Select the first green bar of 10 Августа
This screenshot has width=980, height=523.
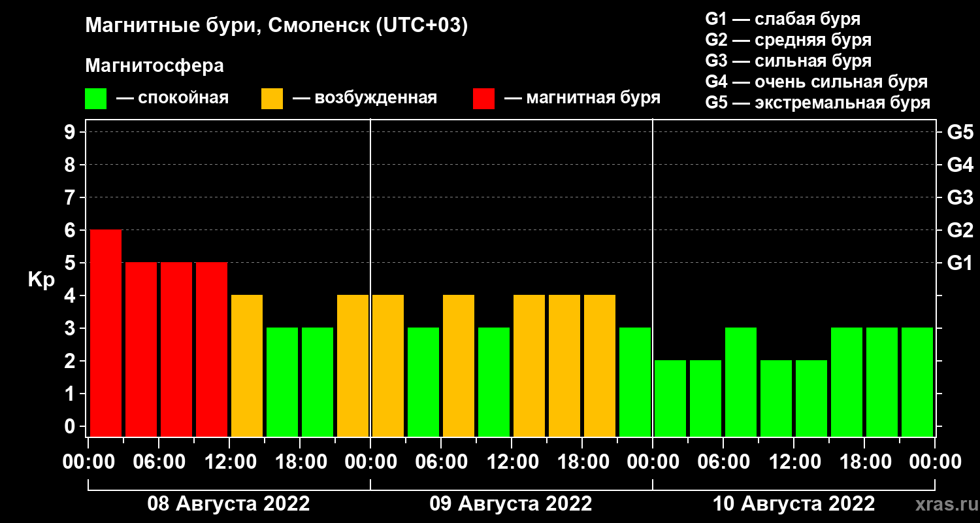670,399
